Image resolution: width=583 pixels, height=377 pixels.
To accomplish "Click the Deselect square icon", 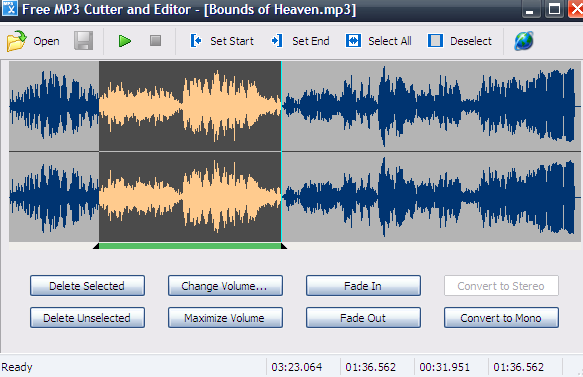I will pos(435,41).
